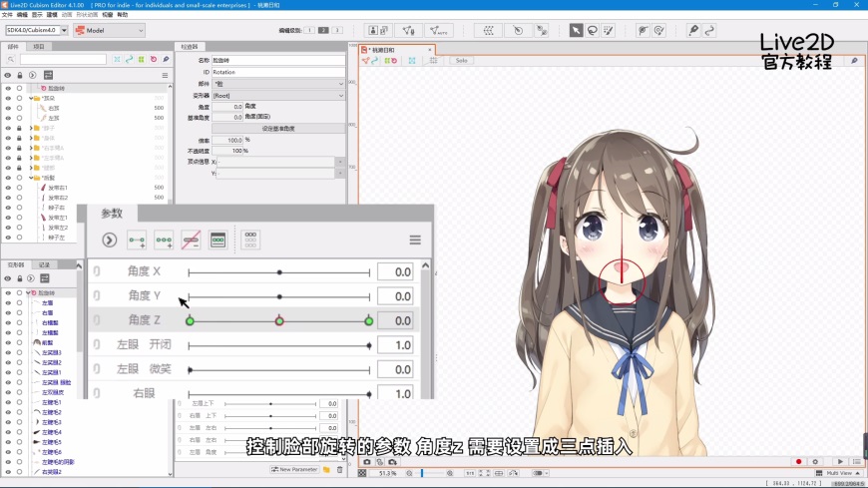Open the 建模 menu
The height and width of the screenshot is (488, 868).
[52, 14]
